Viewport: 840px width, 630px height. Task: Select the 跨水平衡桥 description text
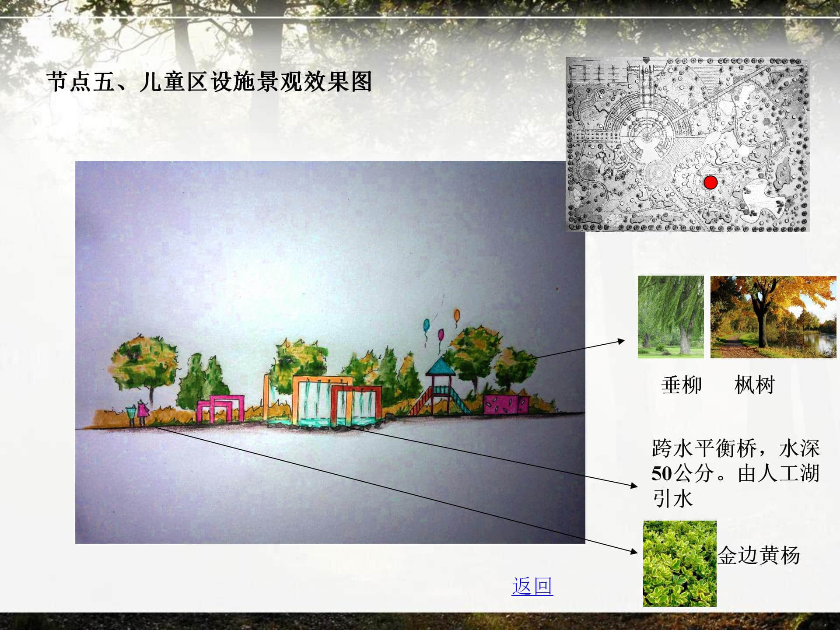click(735, 473)
